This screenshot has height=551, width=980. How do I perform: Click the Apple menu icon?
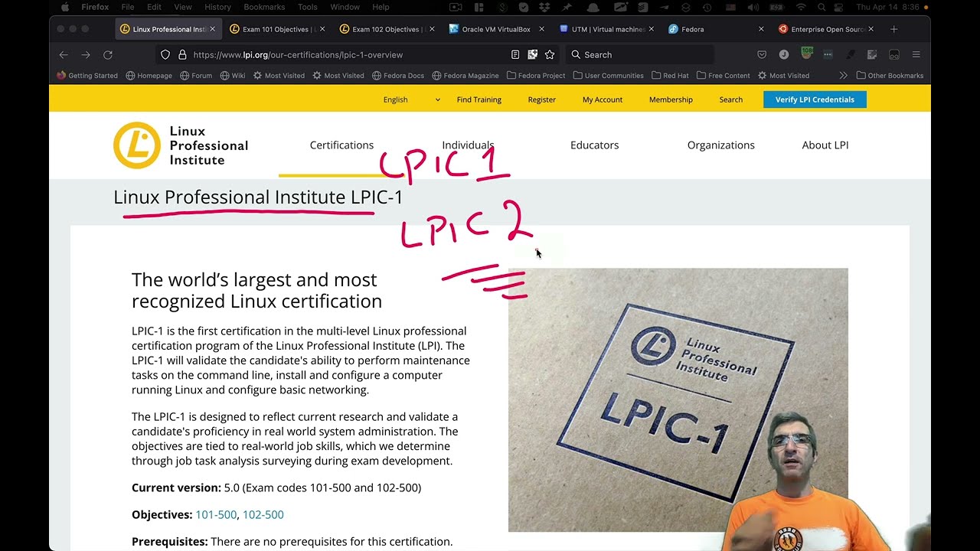pos(65,7)
